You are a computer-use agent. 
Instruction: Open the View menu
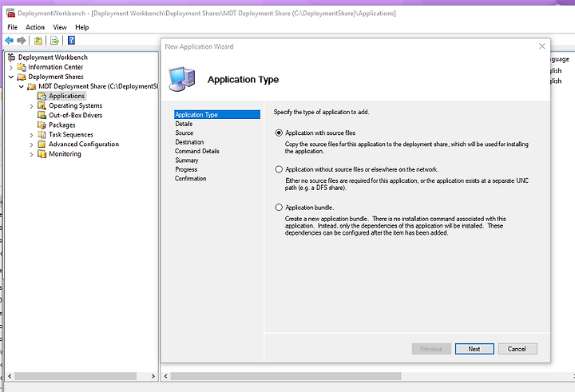(x=60, y=27)
